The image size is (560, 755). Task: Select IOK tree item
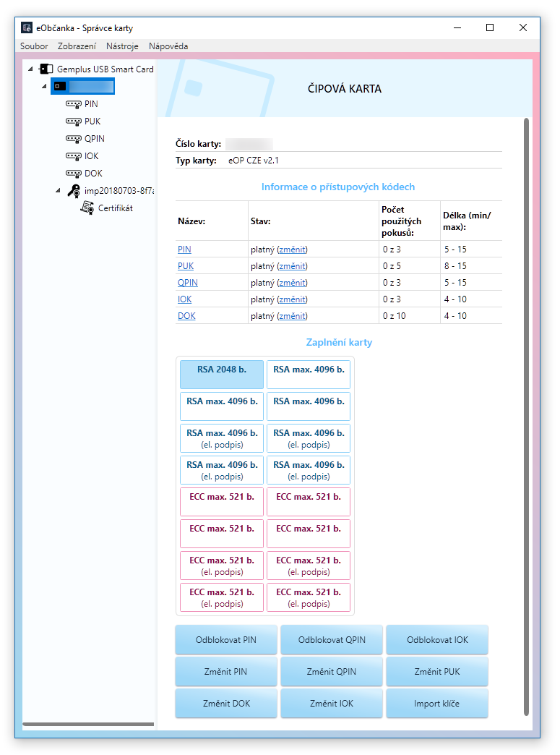[x=92, y=156]
